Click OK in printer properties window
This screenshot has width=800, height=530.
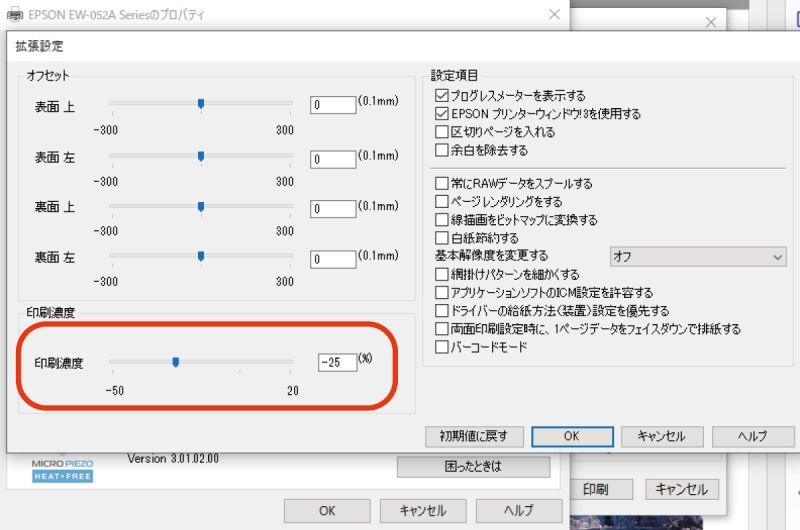(327, 511)
